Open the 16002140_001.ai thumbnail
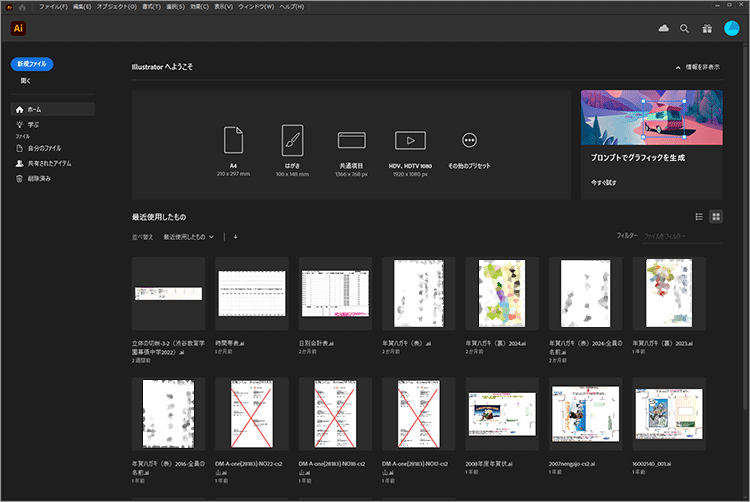 click(669, 414)
